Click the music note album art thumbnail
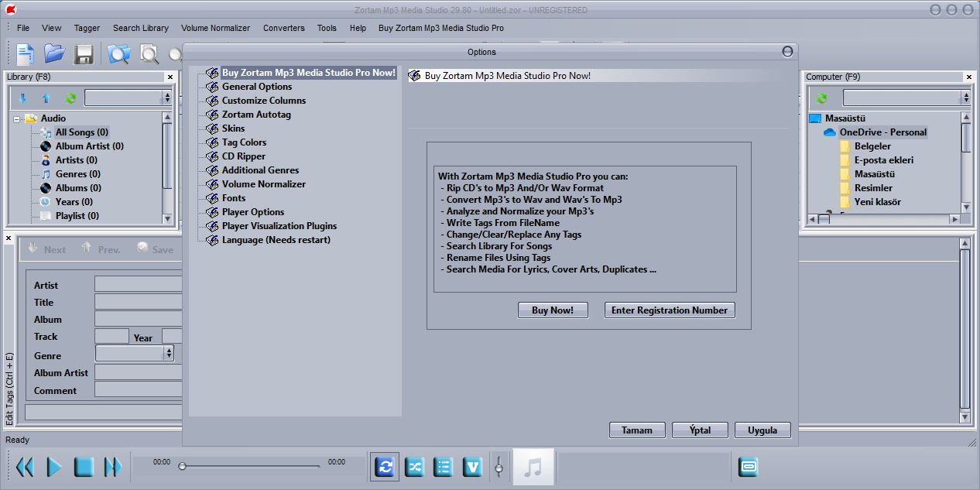Viewport: 980px width, 490px height. pyautogui.click(x=533, y=467)
